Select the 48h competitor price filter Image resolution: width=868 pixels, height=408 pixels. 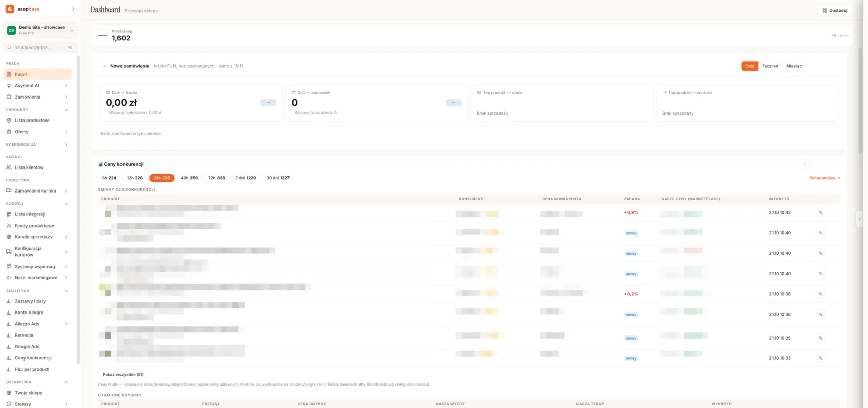(189, 178)
